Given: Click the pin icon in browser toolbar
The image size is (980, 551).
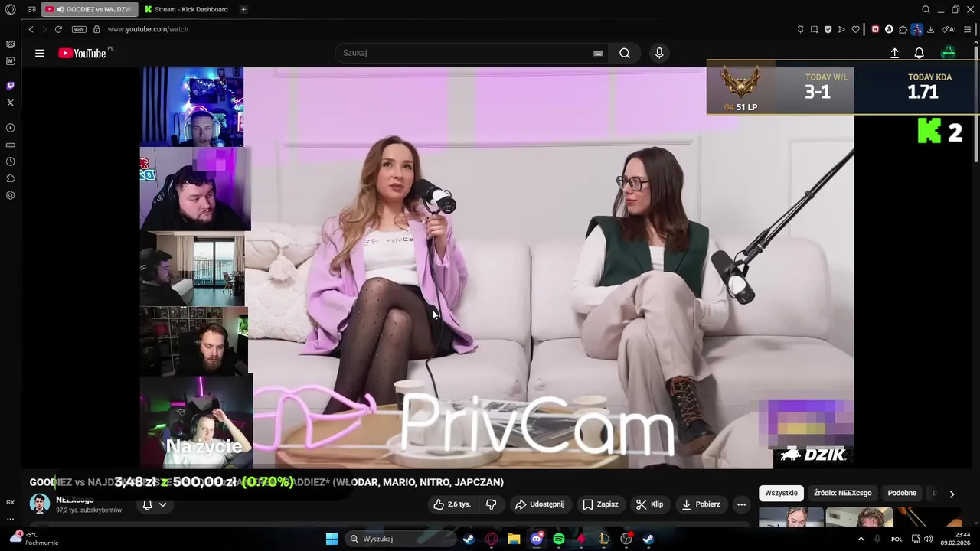Looking at the screenshot, I should click(x=800, y=29).
